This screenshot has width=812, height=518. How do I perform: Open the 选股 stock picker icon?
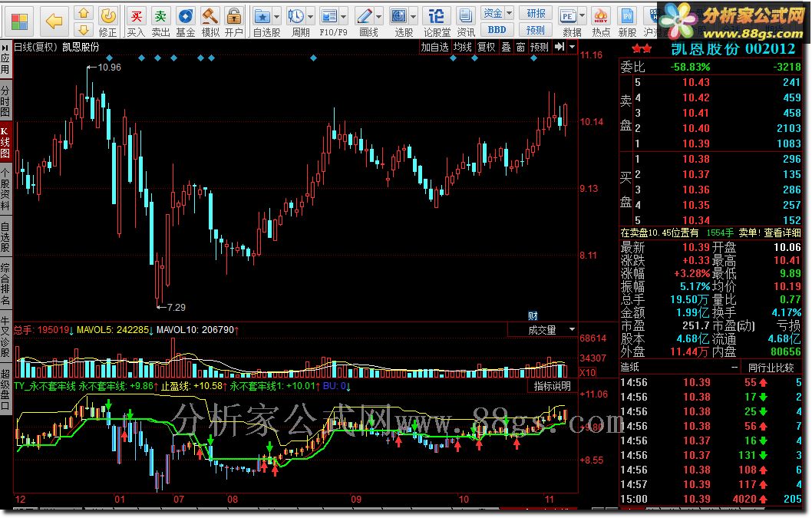pos(398,17)
